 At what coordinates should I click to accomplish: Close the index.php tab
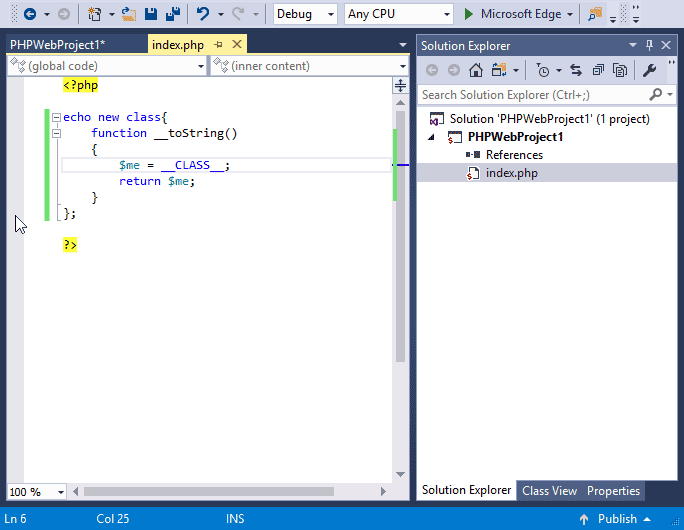(x=237, y=44)
